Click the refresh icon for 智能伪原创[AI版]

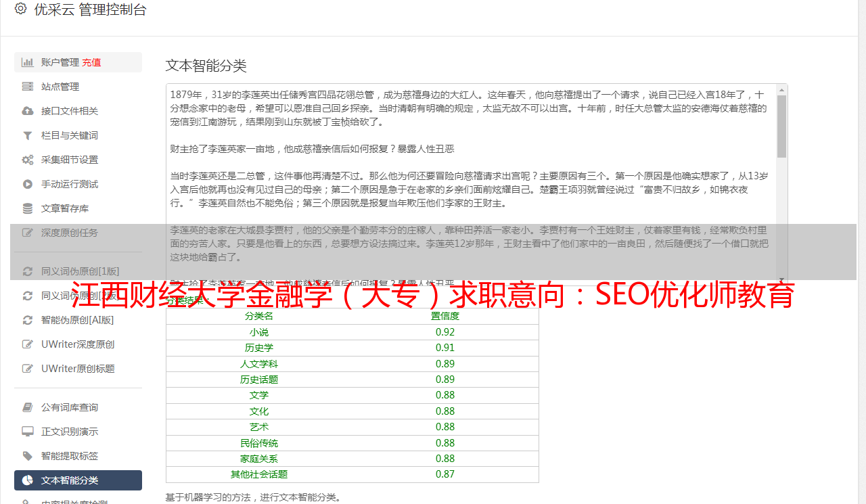pos(28,320)
